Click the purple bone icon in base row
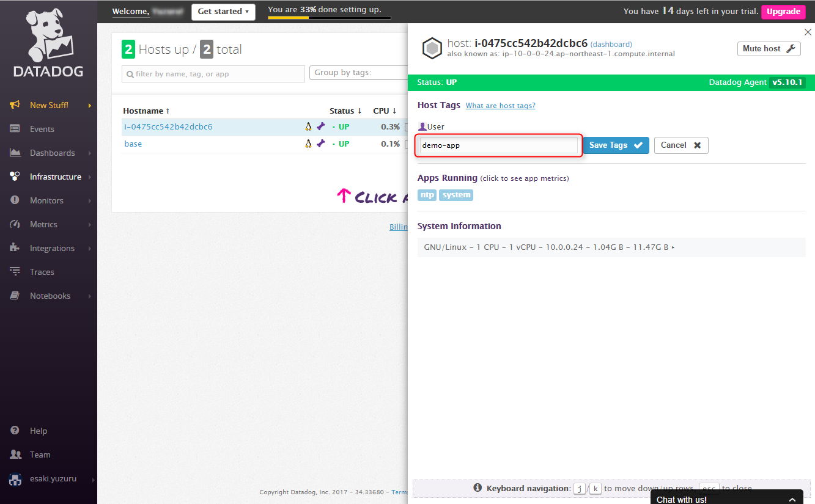815x504 pixels. point(320,144)
